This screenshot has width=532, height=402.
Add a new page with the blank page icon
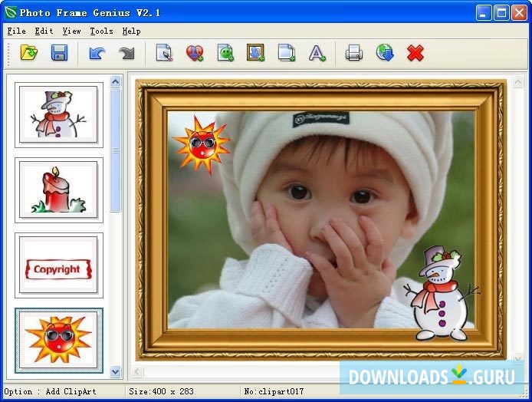click(287, 53)
